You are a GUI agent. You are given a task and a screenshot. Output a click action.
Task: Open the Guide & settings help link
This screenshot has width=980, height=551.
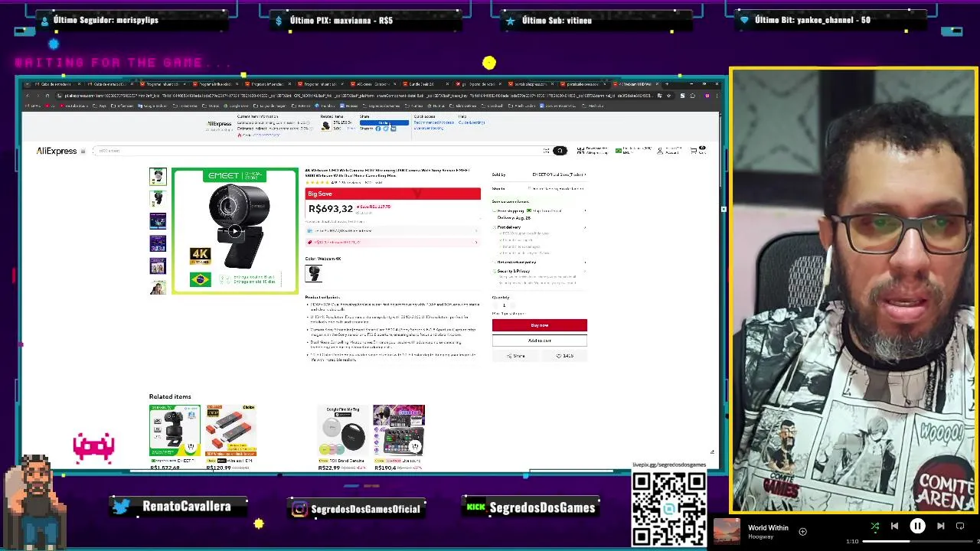[x=472, y=122]
